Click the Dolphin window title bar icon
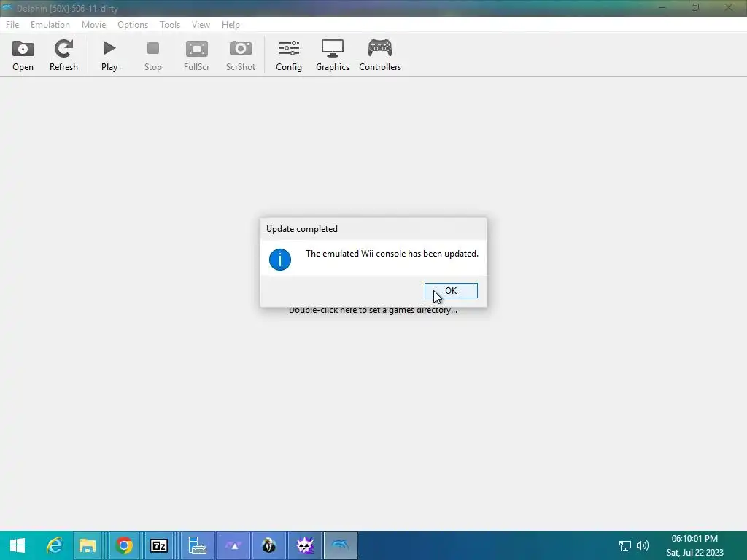The image size is (747, 560). coord(7,7)
